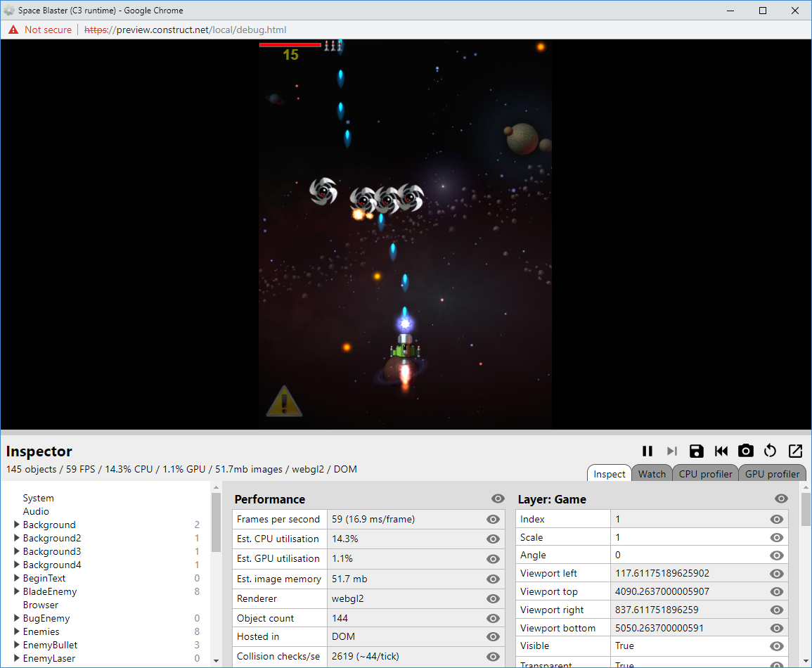
Task: Click the step-forward frame icon
Action: (x=672, y=451)
